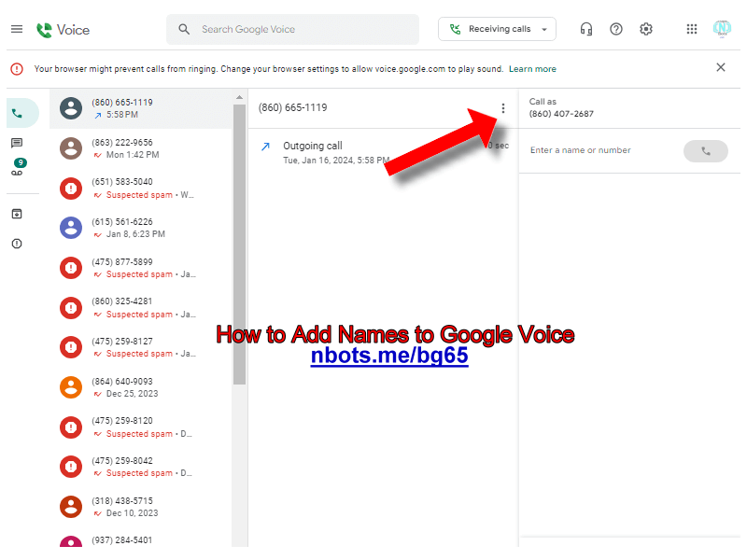The width and height of the screenshot is (747, 560).
Task: Click Tue, Jan 16, 2024, 5:58 PM date
Action: (x=336, y=161)
